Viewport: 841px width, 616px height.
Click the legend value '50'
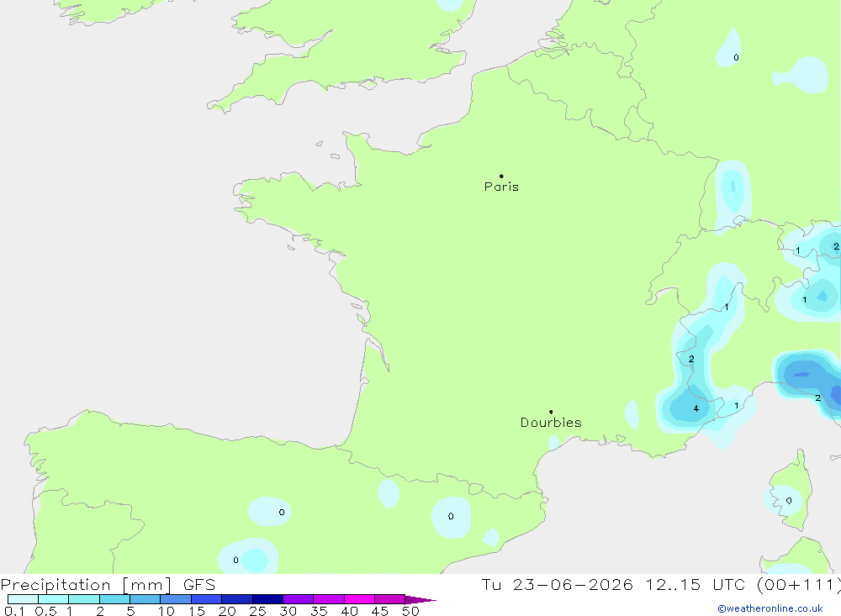pos(411,611)
